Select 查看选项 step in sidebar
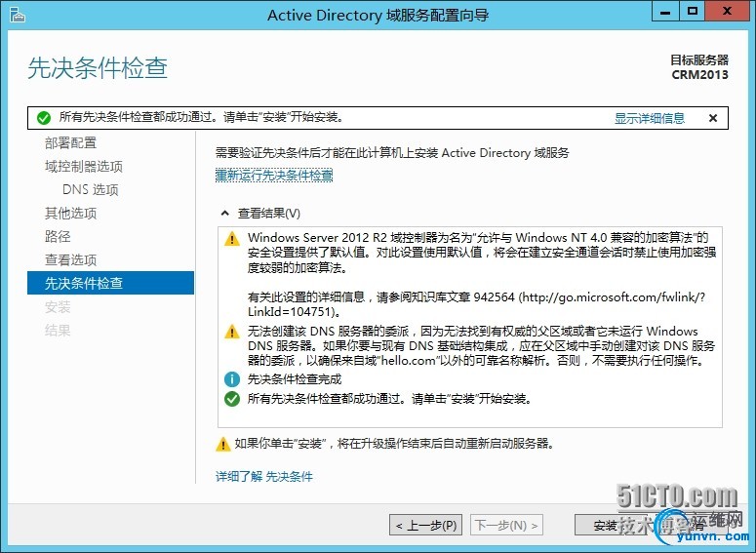756x553 pixels. pyautogui.click(x=70, y=259)
